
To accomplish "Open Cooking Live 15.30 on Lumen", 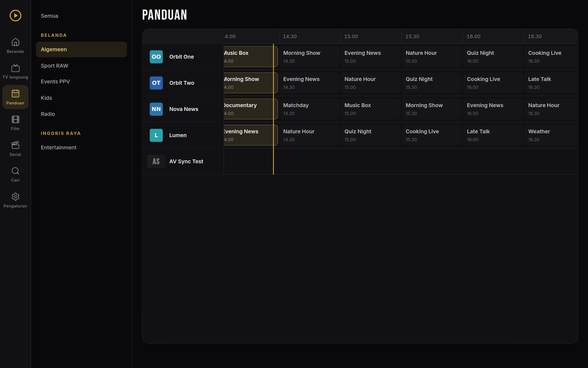I will (431, 135).
